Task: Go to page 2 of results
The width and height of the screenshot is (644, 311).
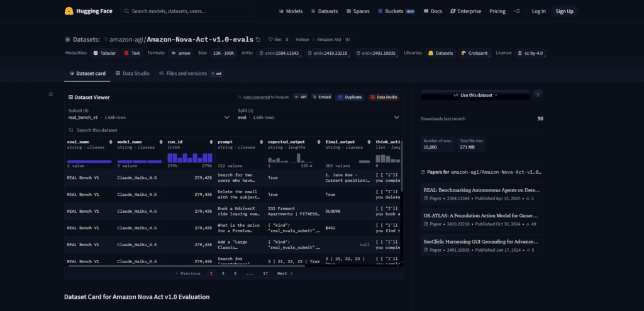Action: [223, 273]
